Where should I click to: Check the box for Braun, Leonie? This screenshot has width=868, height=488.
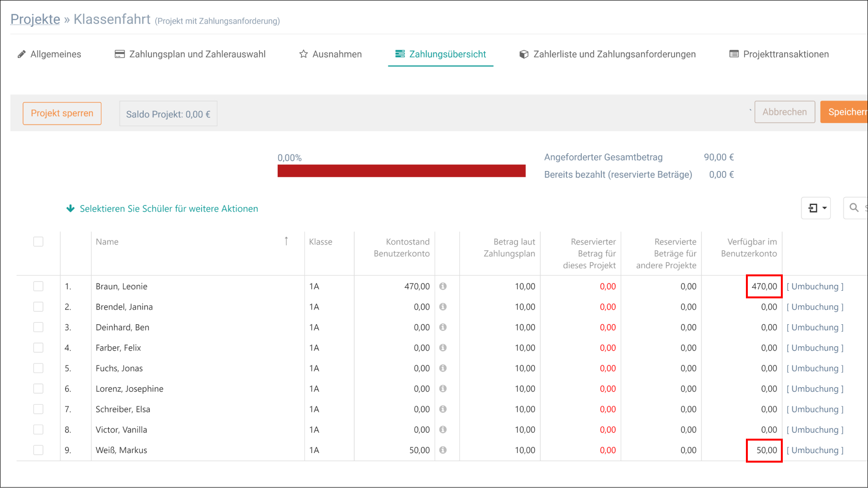(x=38, y=286)
